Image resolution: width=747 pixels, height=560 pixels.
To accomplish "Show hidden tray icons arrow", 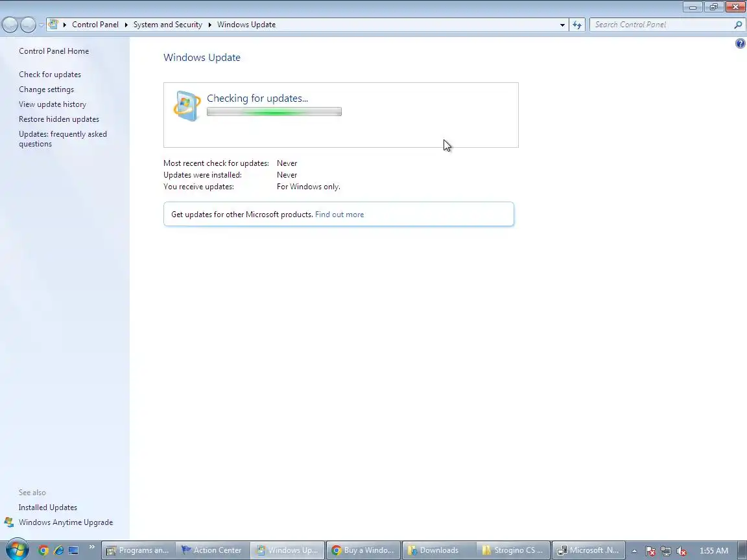I will (634, 551).
